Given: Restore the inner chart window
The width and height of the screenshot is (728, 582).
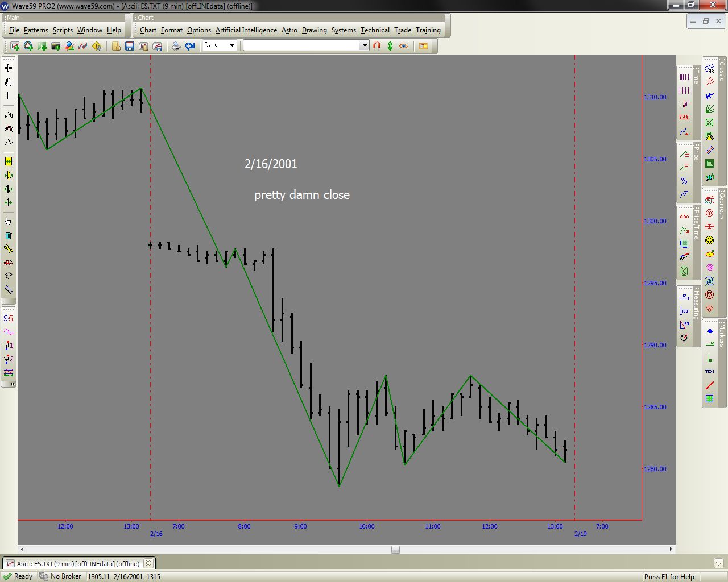Looking at the screenshot, I should pyautogui.click(x=706, y=21).
